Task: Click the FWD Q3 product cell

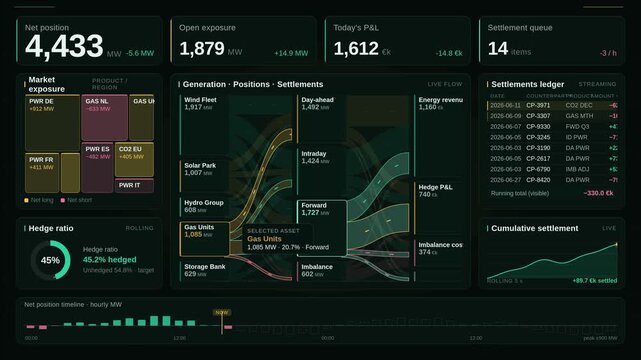Action: (578, 127)
